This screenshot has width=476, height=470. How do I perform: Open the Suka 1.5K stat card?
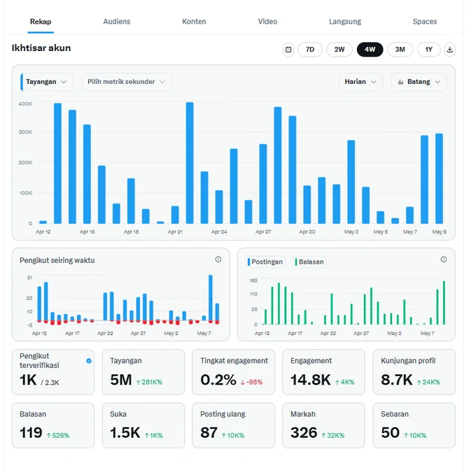coord(143,425)
